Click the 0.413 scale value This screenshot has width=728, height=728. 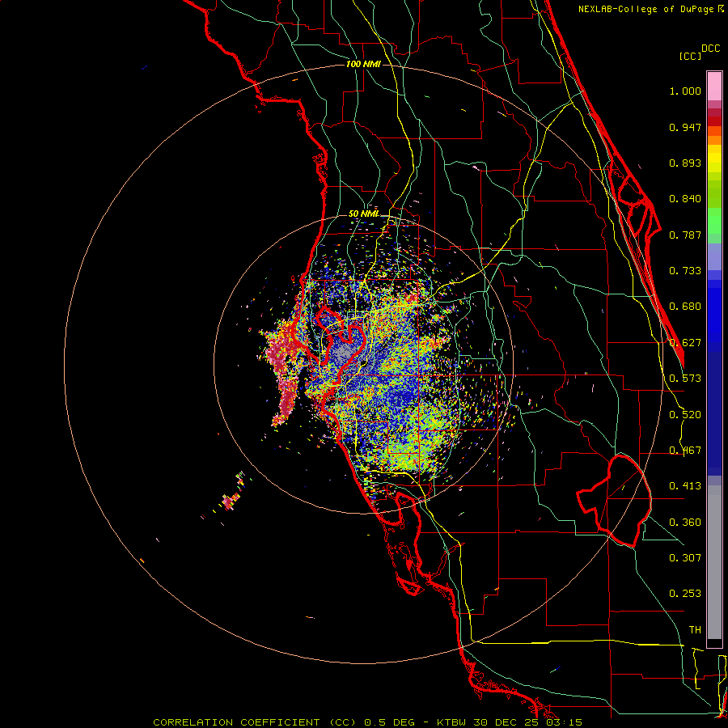click(x=685, y=486)
